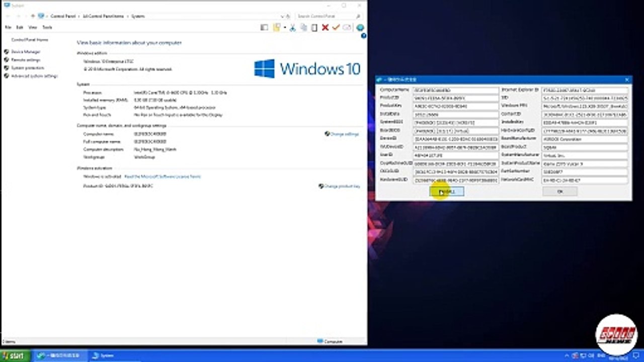Click the envelope icon in System toolbar
The image size is (644, 362).
pyautogui.click(x=347, y=28)
